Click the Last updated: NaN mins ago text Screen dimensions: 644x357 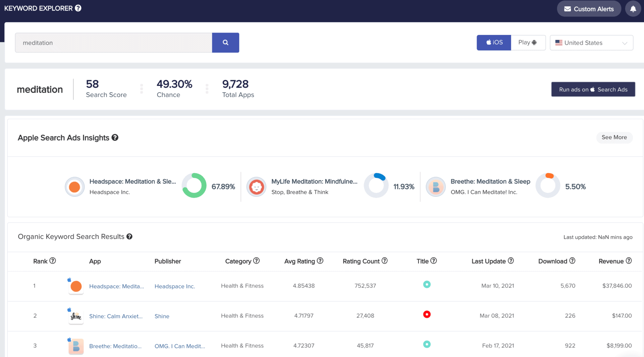tap(598, 237)
